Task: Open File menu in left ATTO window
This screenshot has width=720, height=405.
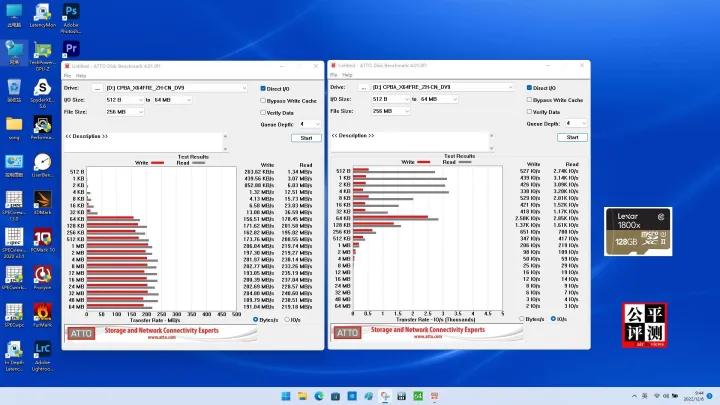Action: (67, 75)
